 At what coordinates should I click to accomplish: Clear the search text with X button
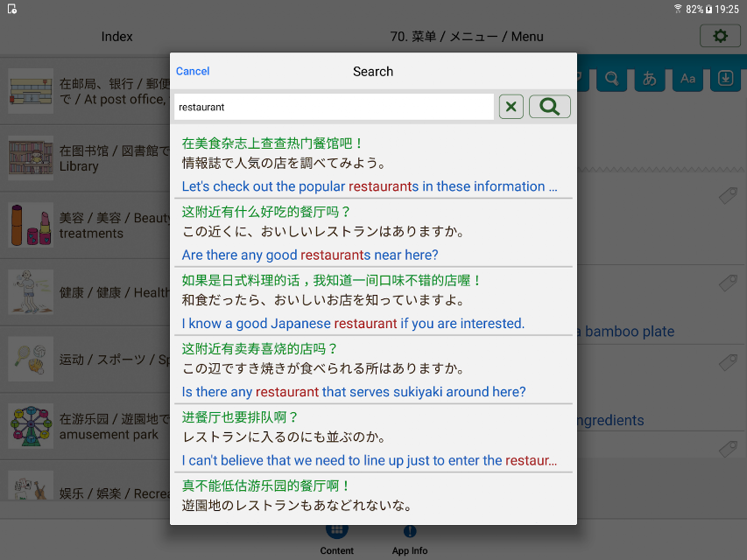[511, 107]
